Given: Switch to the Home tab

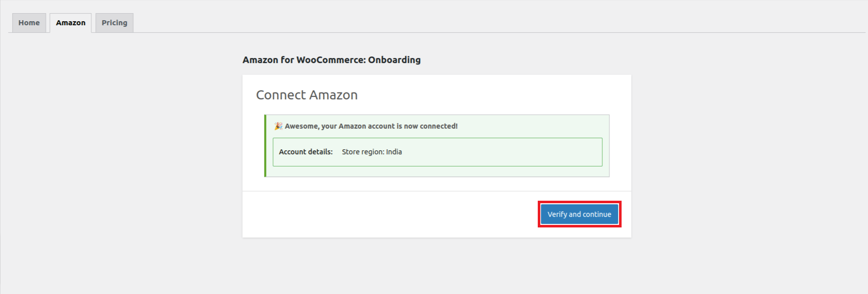Looking at the screenshot, I should coord(28,23).
